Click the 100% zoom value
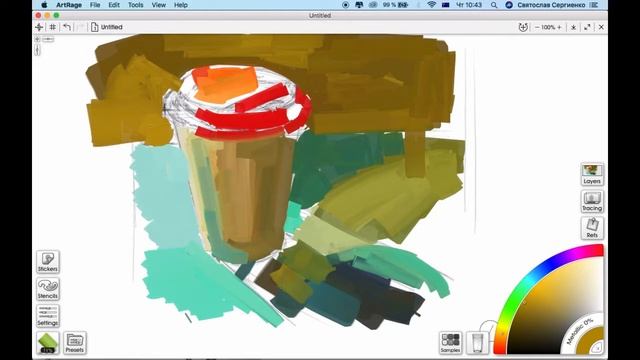Image resolution: width=640 pixels, height=360 pixels. [x=548, y=27]
